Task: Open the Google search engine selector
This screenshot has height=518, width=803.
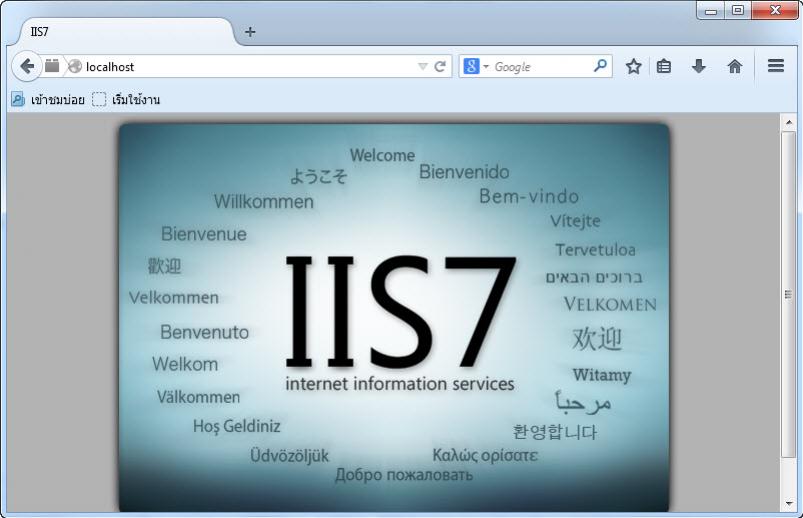Action: pyautogui.click(x=476, y=67)
